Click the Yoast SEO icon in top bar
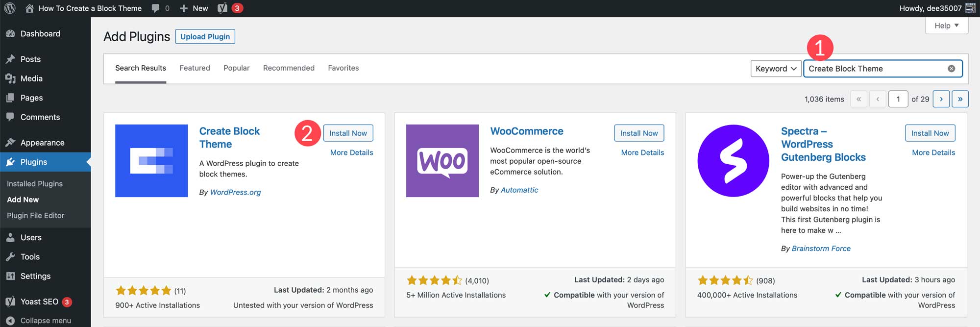 tap(222, 8)
